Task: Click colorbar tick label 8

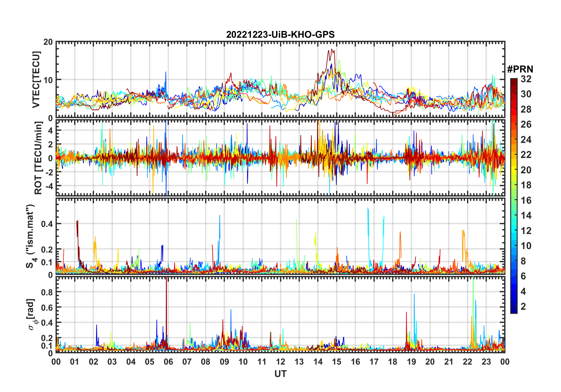Action: coord(523,261)
